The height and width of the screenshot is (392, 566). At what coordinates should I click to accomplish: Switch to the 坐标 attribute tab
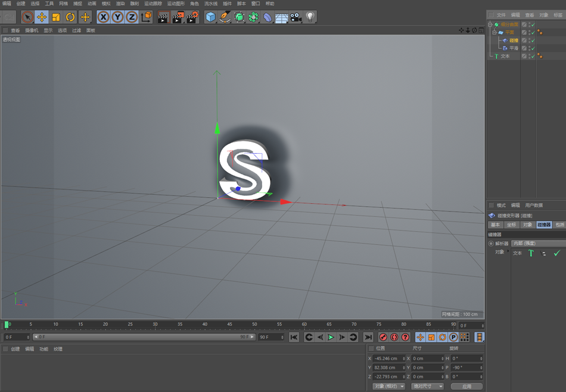512,225
